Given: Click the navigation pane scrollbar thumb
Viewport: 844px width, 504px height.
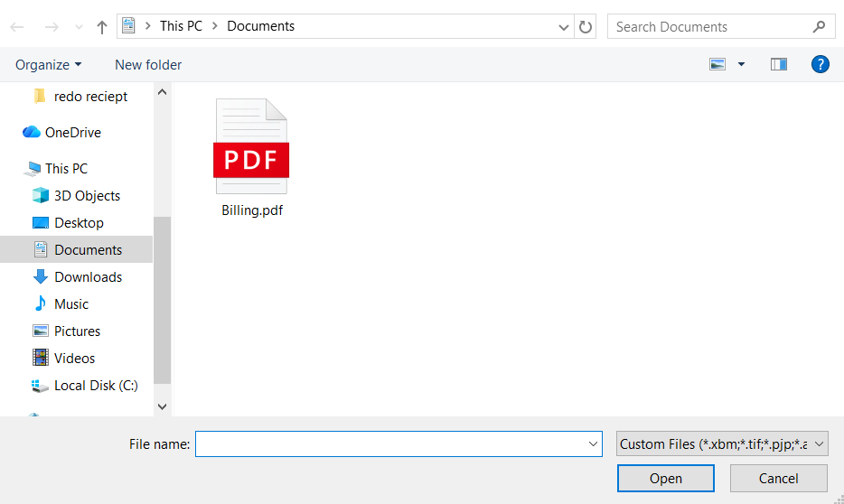Looking at the screenshot, I should (162, 300).
